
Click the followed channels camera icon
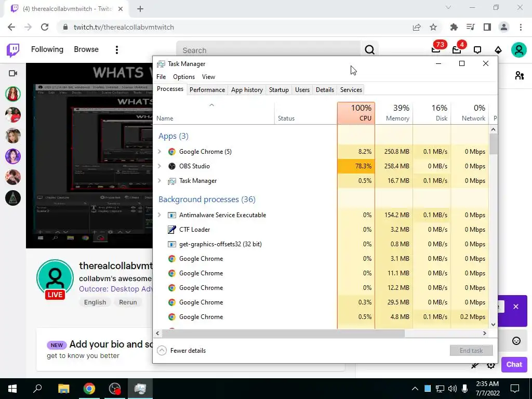click(x=13, y=73)
